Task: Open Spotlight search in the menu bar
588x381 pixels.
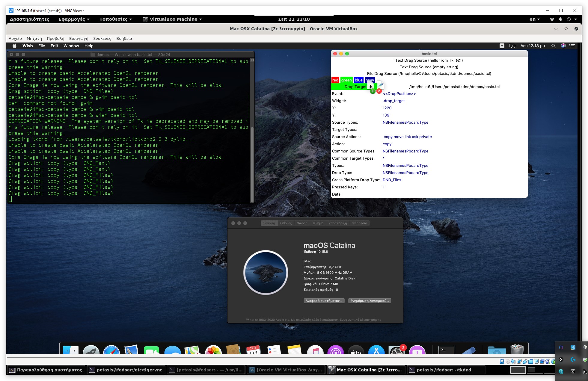Action: 553,46
